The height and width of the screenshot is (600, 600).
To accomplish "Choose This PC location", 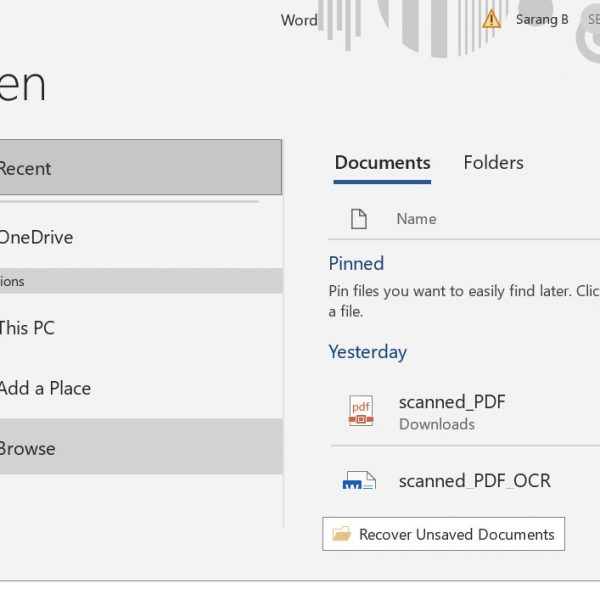I will tap(141, 328).
